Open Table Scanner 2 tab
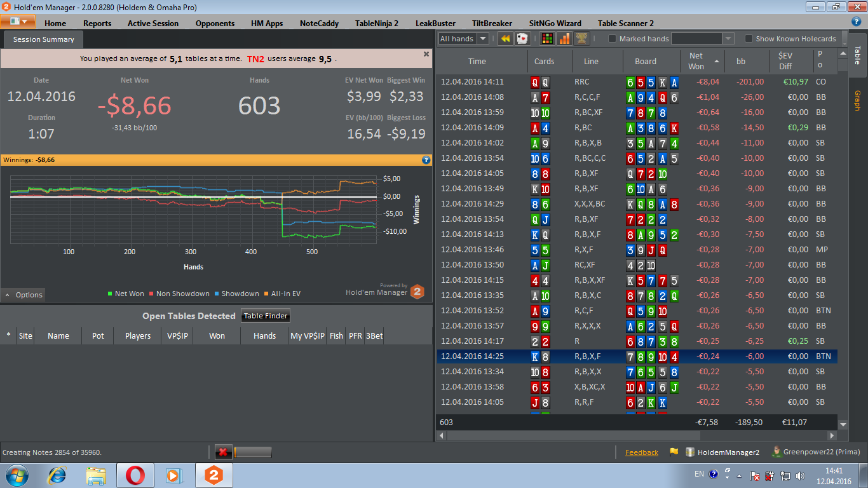This screenshot has width=868, height=488. pyautogui.click(x=626, y=24)
